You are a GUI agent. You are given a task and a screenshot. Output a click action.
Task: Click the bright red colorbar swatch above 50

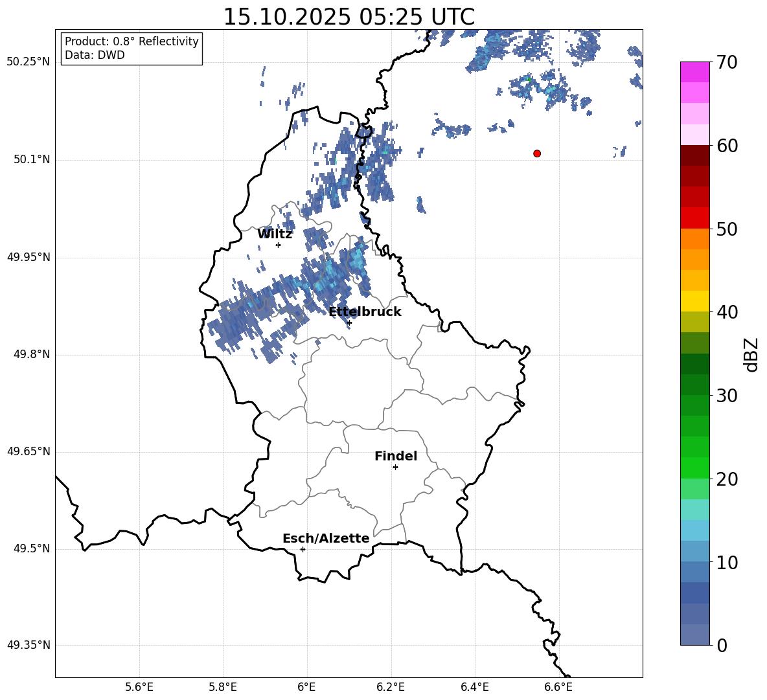[695, 218]
